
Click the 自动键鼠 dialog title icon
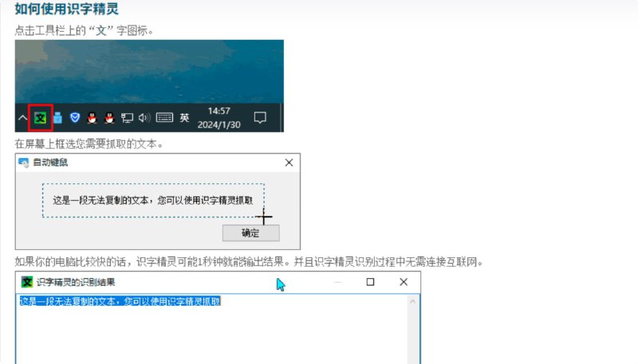tap(23, 162)
